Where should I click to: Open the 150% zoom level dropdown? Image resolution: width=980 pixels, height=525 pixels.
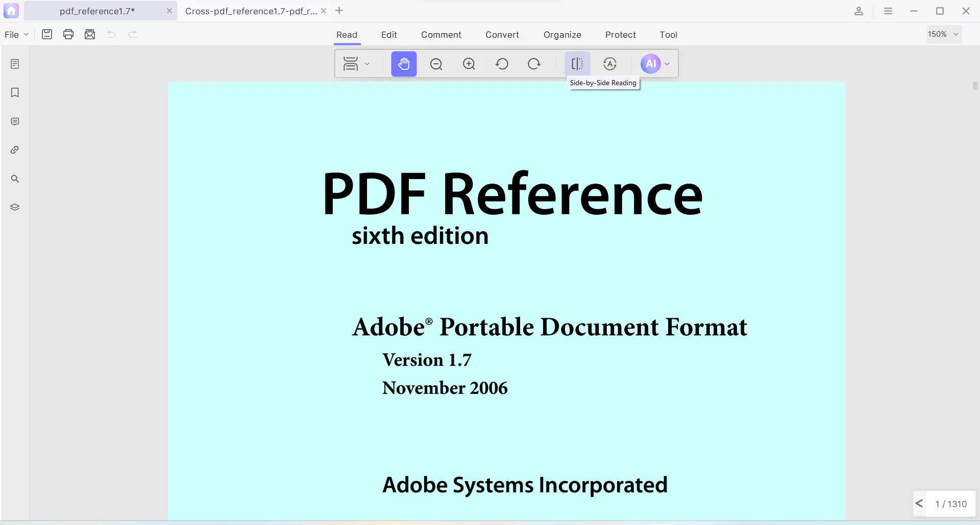944,34
